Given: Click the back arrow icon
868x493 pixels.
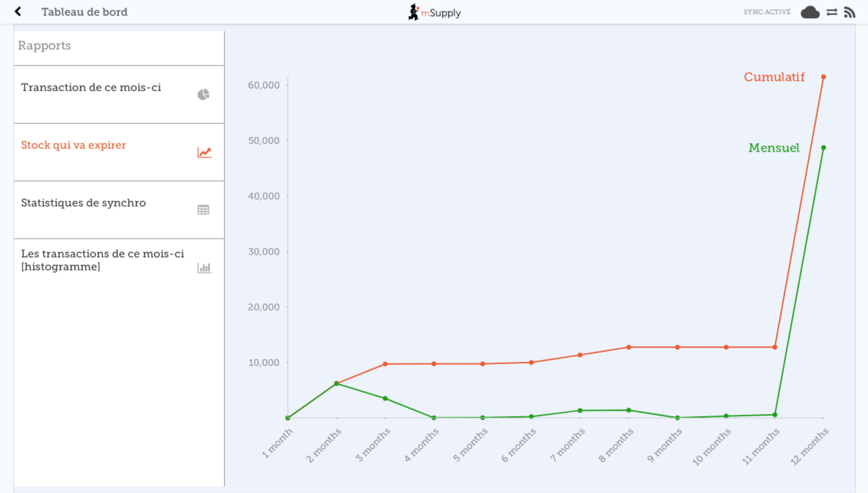Looking at the screenshot, I should (x=18, y=12).
